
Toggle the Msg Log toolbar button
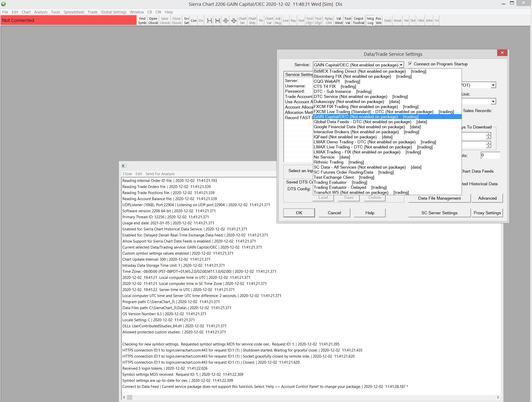pos(370,20)
